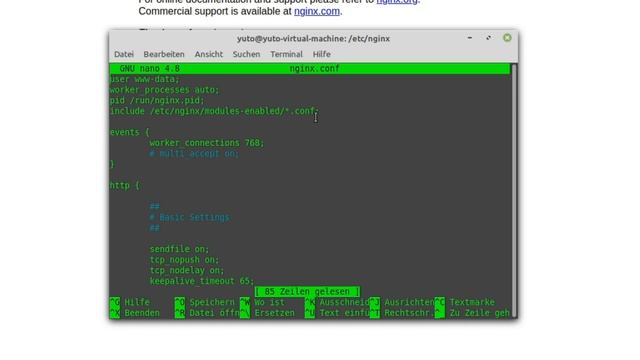The height and width of the screenshot is (360, 640).
Task: Click the ^G Hilfe shortcut
Action: tap(130, 302)
